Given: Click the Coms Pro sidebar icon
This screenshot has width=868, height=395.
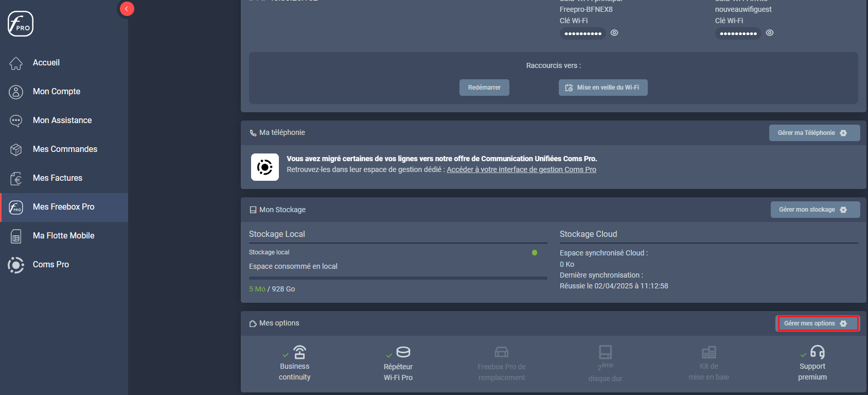Looking at the screenshot, I should click(16, 265).
